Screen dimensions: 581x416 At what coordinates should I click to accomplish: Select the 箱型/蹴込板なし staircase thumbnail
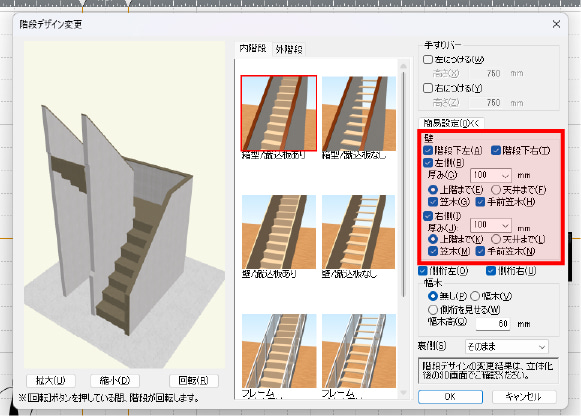(x=359, y=113)
